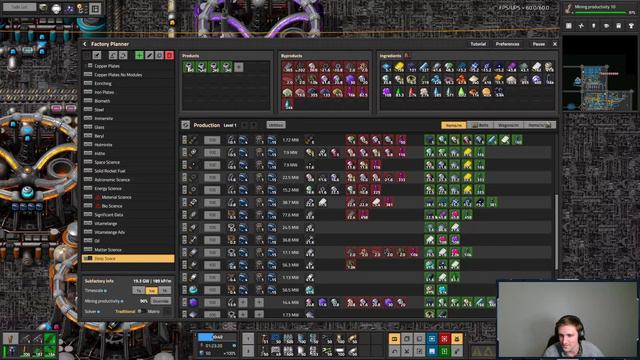Click the Utilities button

click(x=276, y=125)
